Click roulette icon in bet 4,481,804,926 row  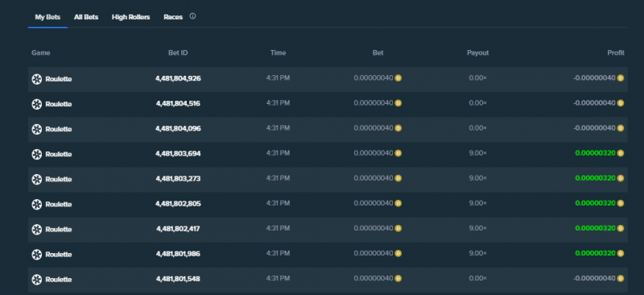tap(37, 79)
